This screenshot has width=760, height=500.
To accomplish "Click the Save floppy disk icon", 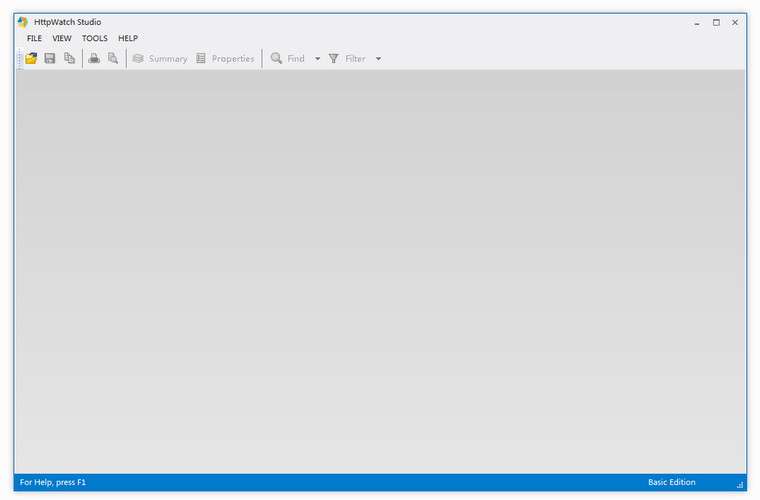I will point(50,59).
